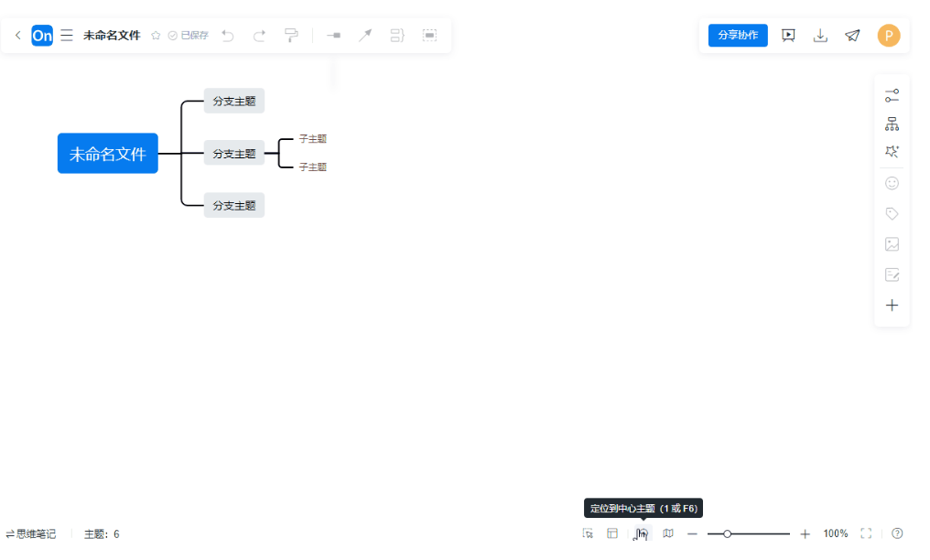Select the format painter tool
This screenshot has height=560, width=930.
click(x=291, y=35)
